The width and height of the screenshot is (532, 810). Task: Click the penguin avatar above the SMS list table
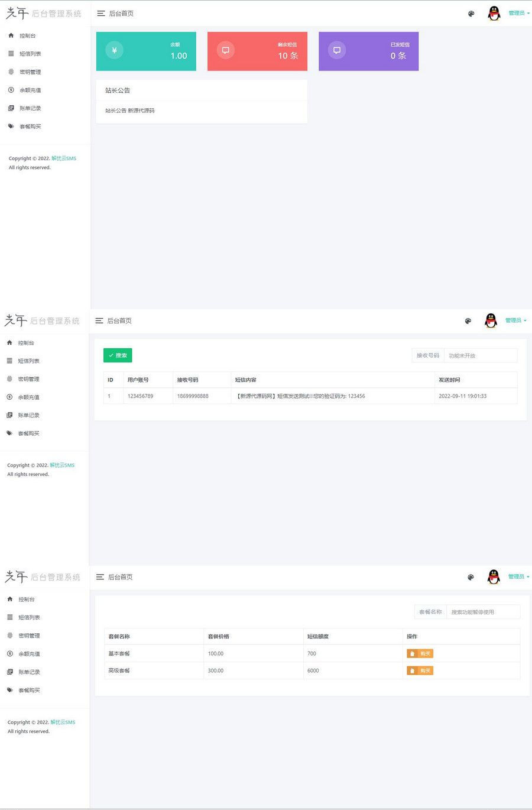point(491,320)
